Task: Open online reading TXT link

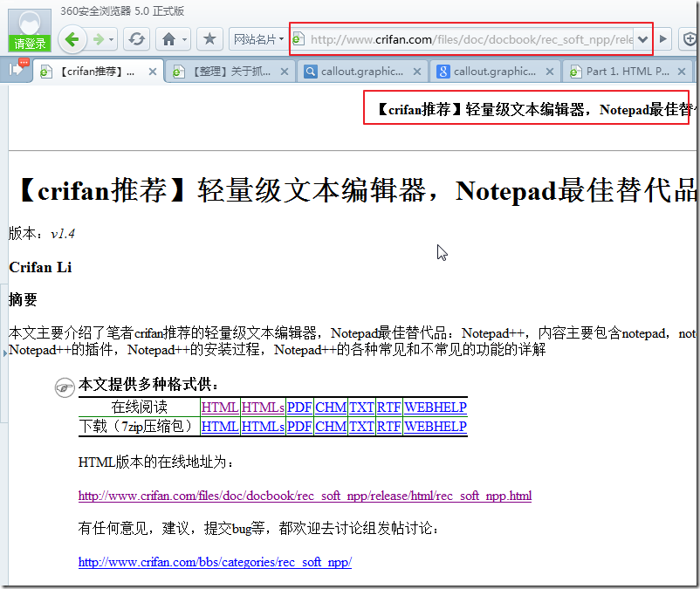Action: click(361, 407)
